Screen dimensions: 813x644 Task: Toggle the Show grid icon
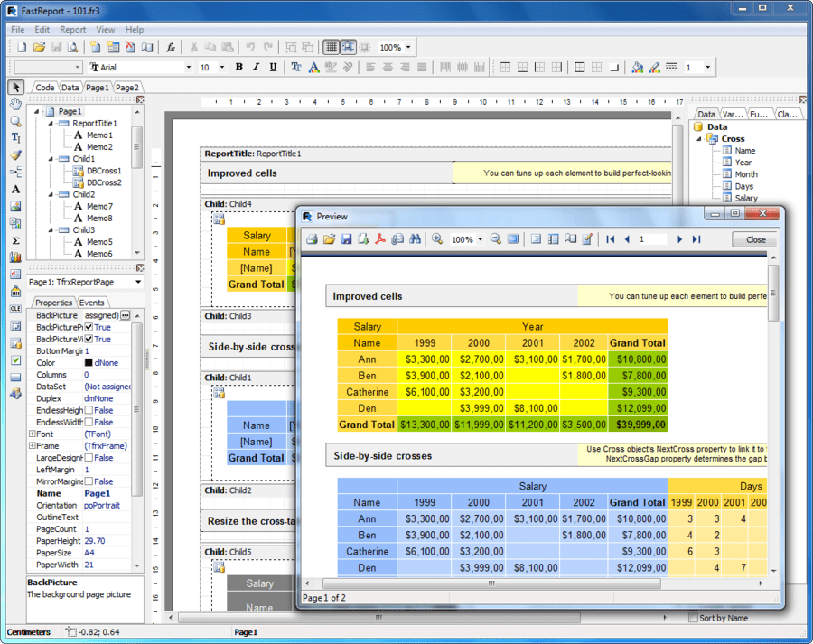[331, 47]
